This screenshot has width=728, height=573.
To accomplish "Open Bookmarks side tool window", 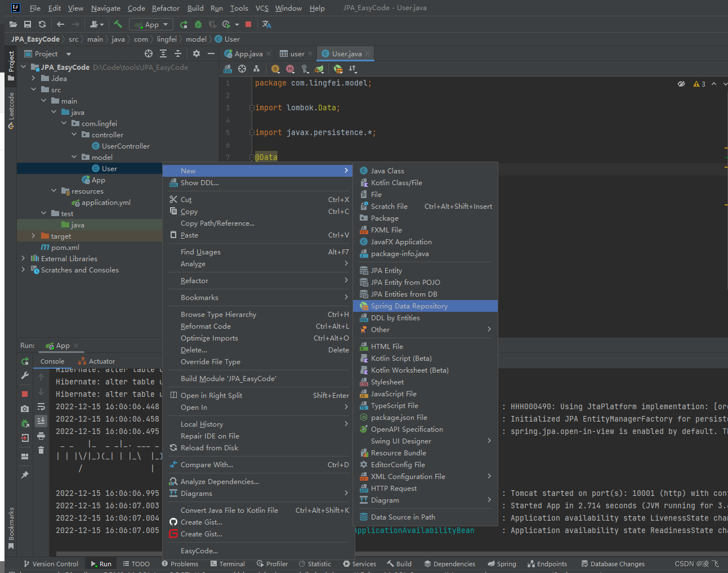I will [11, 528].
